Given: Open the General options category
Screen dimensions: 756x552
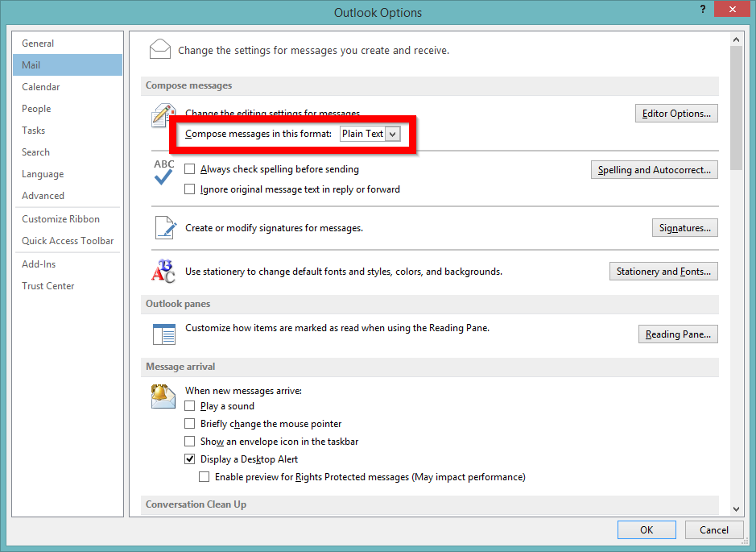Looking at the screenshot, I should [x=68, y=44].
